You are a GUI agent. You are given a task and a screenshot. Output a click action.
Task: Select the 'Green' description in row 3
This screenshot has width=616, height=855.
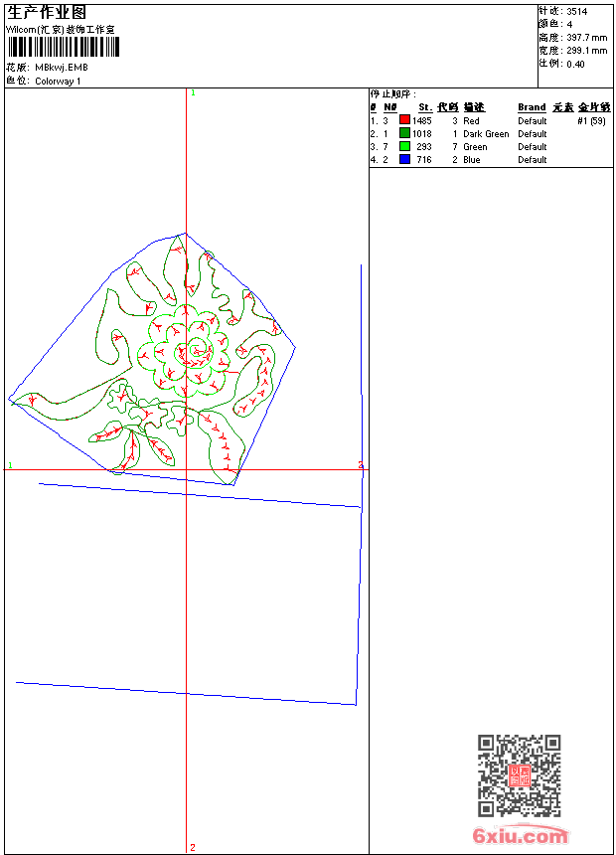click(475, 147)
